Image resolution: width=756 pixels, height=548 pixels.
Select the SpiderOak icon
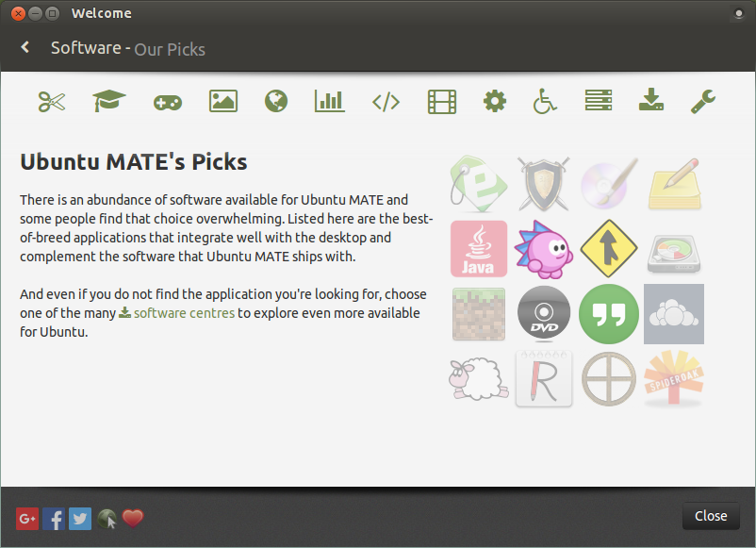[674, 377]
